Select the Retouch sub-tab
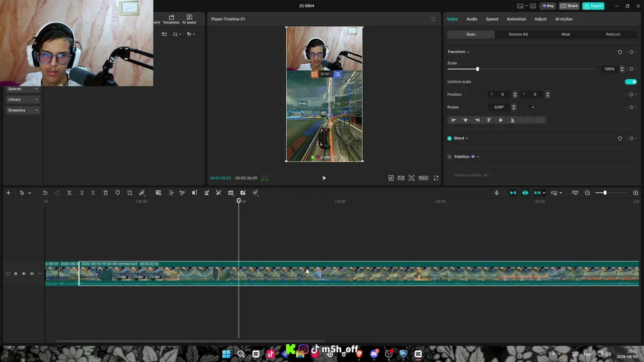Image resolution: width=644 pixels, height=362 pixels. [613, 34]
